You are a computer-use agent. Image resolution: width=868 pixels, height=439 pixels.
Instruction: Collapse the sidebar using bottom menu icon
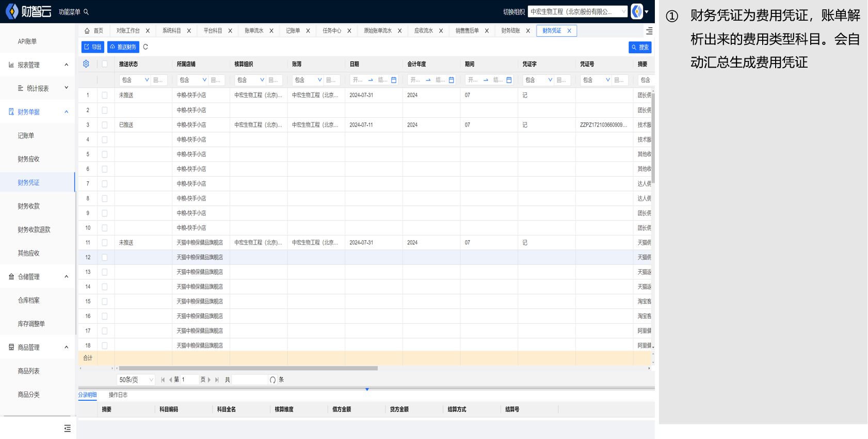[67, 428]
